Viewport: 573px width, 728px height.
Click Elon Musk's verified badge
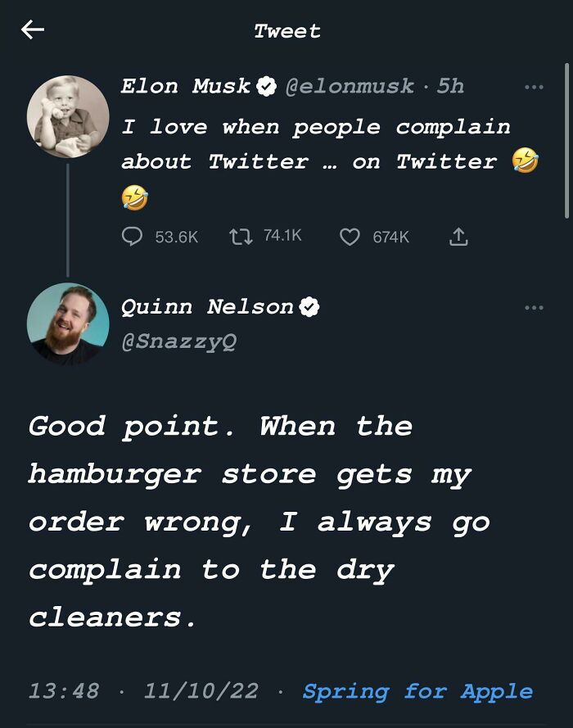coord(266,86)
